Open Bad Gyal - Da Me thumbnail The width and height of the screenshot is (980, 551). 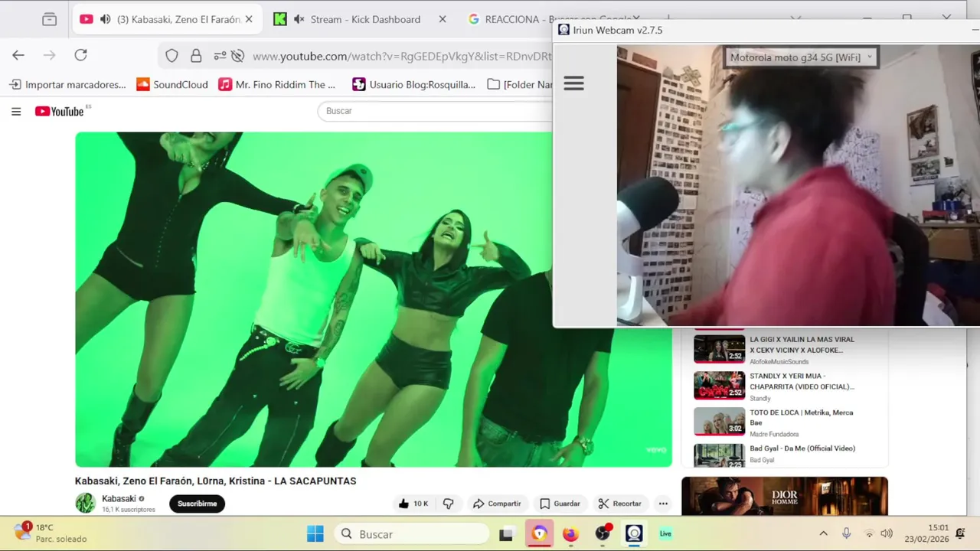tap(719, 455)
